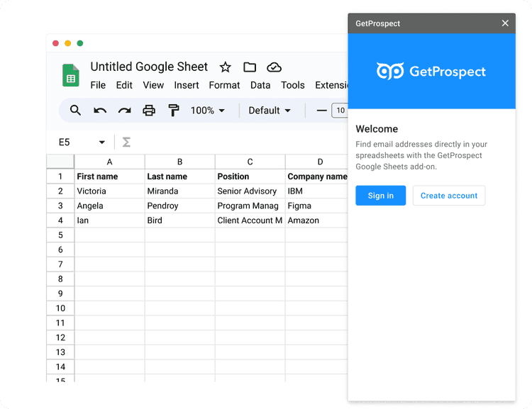Click the 'First name' header cell
The image size is (532, 409).
[x=109, y=177]
